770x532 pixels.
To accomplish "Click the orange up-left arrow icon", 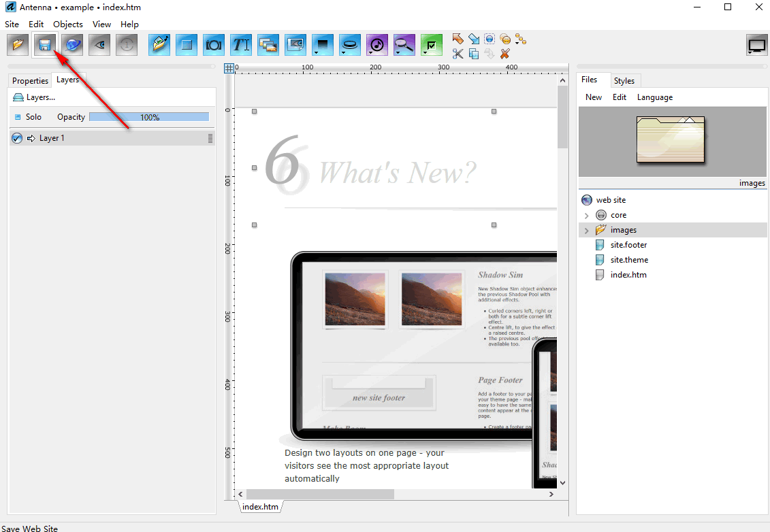I will click(458, 39).
